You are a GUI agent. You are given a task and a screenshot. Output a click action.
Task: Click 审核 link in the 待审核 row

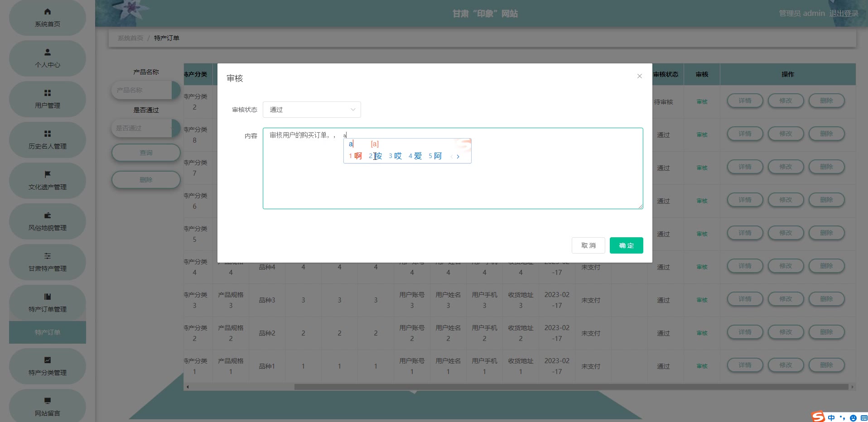[702, 102]
